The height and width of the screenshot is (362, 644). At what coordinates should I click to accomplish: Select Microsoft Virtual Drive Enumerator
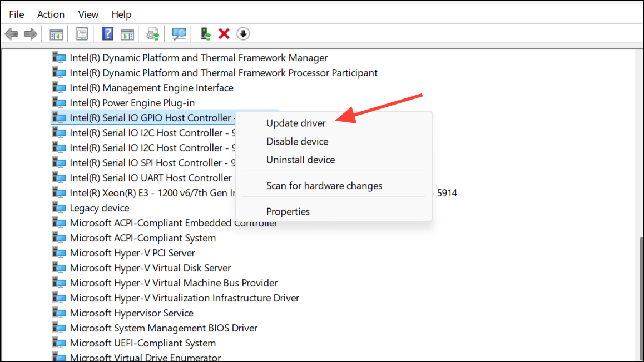click(x=145, y=358)
